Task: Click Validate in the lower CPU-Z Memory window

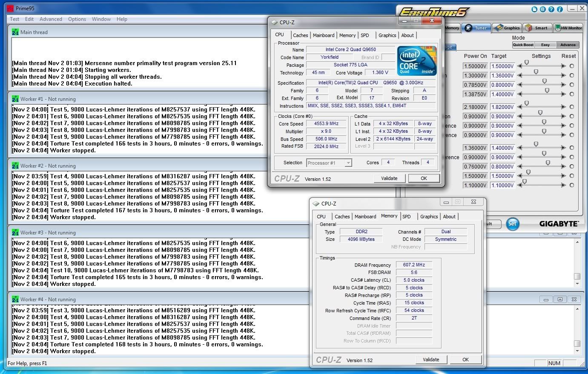Action: [x=431, y=360]
